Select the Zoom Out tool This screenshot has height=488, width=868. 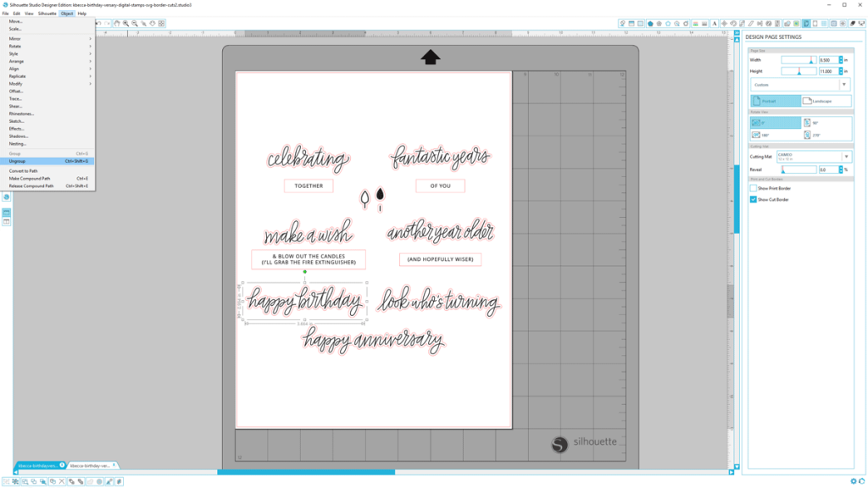[134, 23]
